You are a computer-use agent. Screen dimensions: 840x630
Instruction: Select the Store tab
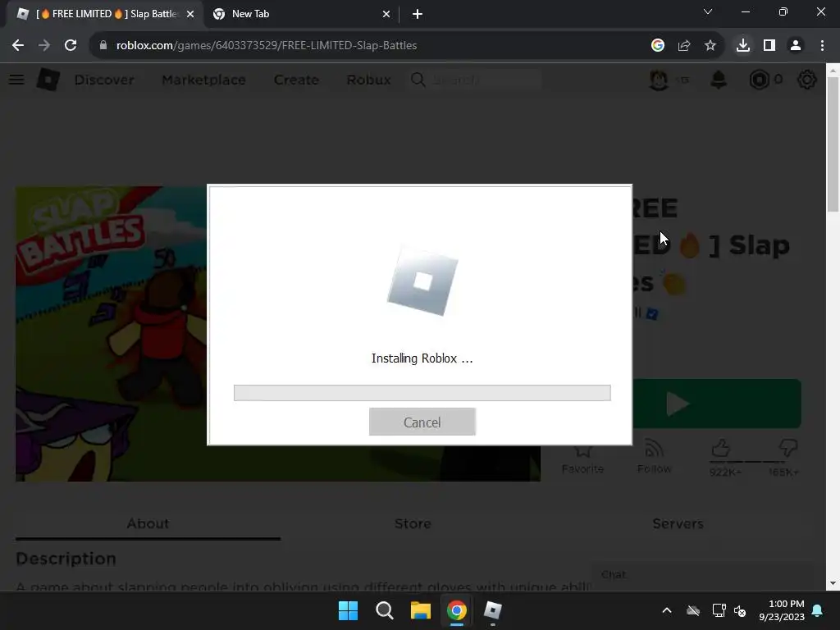pyautogui.click(x=413, y=523)
